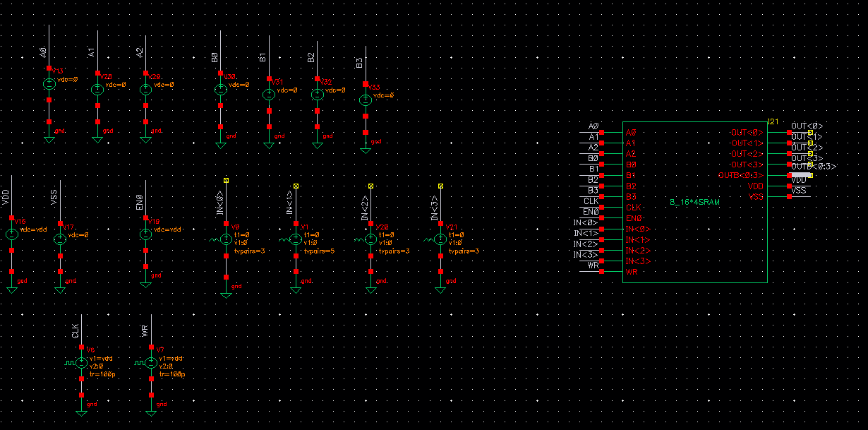868x430 pixels.
Task: Select the 8_16*4SRAM block label
Action: (694, 202)
